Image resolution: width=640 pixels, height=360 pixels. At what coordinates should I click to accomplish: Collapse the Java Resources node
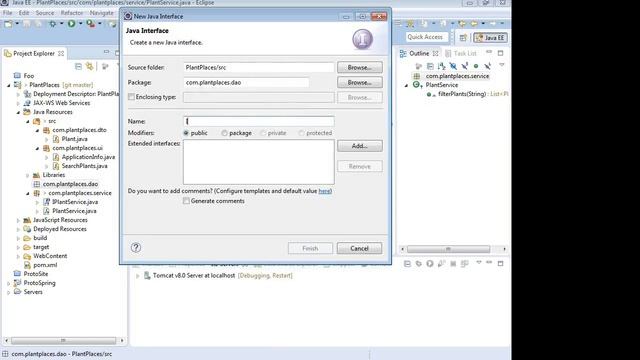[x=18, y=112]
